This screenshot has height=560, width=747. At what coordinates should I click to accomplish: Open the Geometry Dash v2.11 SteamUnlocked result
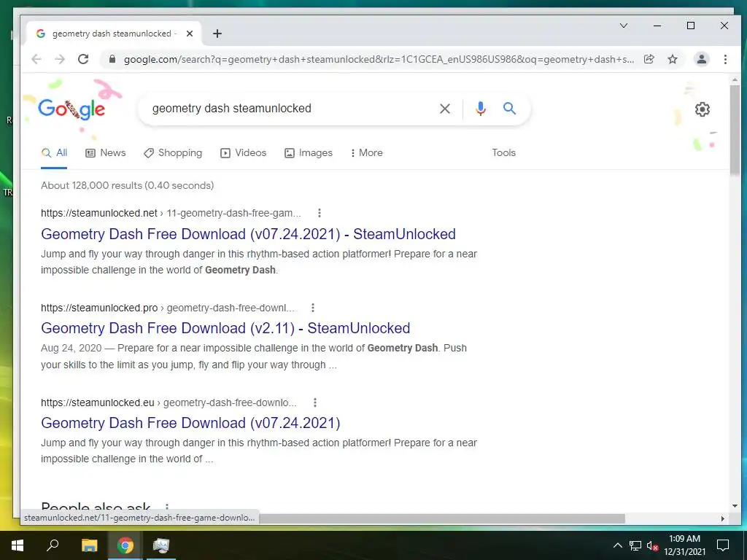tap(225, 328)
